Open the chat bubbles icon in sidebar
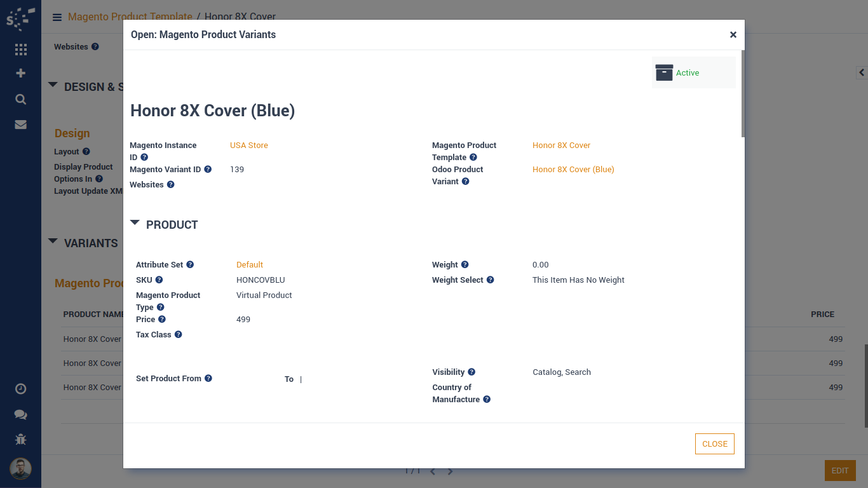The image size is (868, 488). click(x=20, y=414)
